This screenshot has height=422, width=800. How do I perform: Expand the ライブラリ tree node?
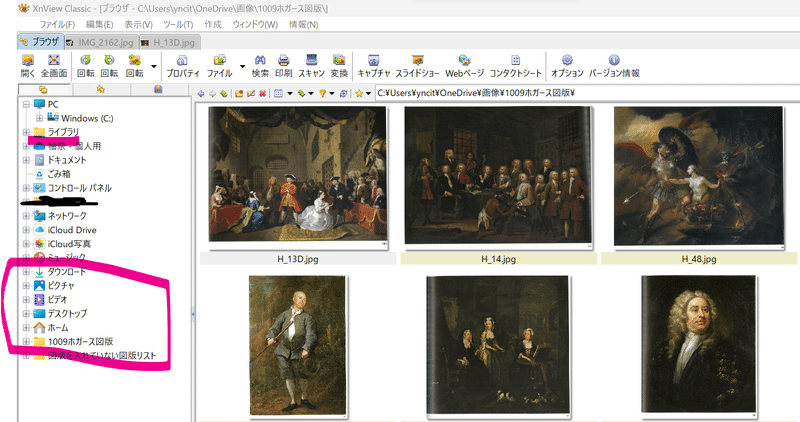[26, 132]
